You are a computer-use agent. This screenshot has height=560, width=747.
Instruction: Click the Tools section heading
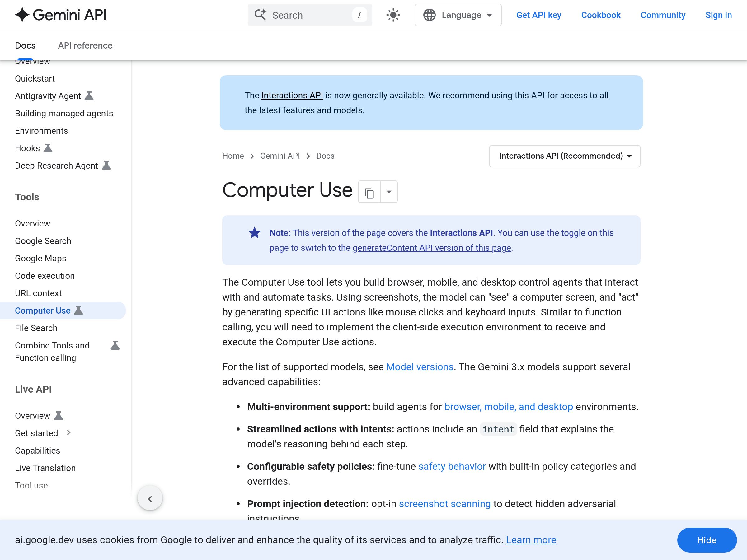[27, 197]
